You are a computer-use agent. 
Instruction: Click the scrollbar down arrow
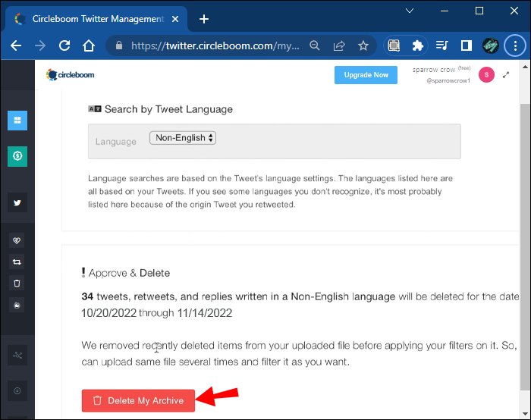point(525,414)
